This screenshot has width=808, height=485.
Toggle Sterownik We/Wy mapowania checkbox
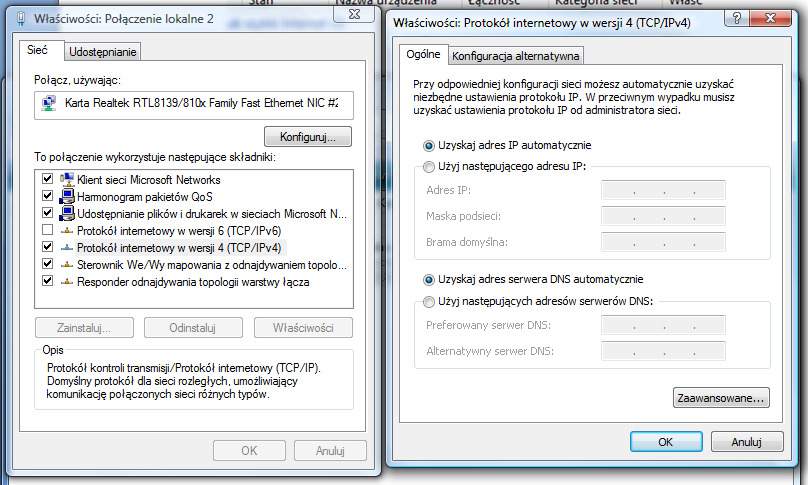(x=47, y=264)
